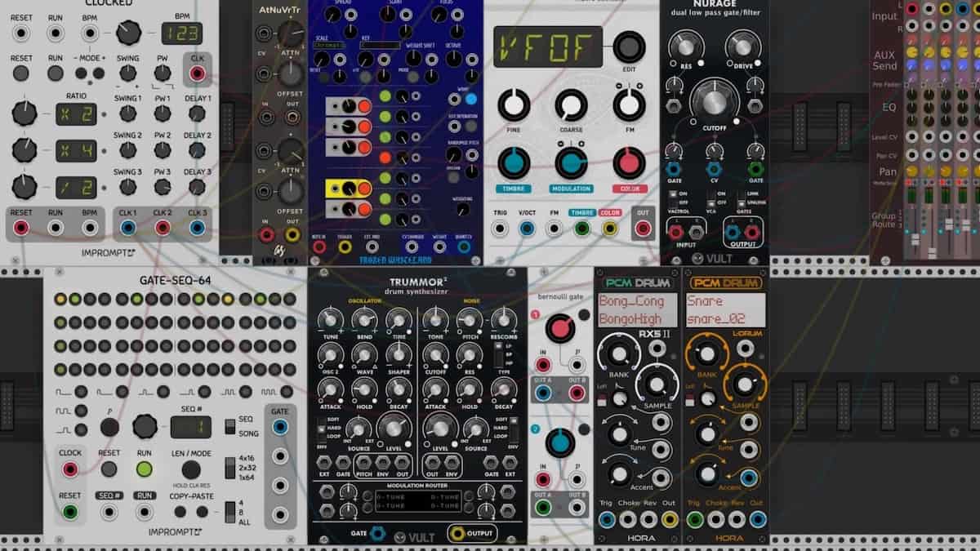This screenshot has height=551, width=980.
Task: Click the blue Trig jack on RX5 II
Action: (x=606, y=519)
